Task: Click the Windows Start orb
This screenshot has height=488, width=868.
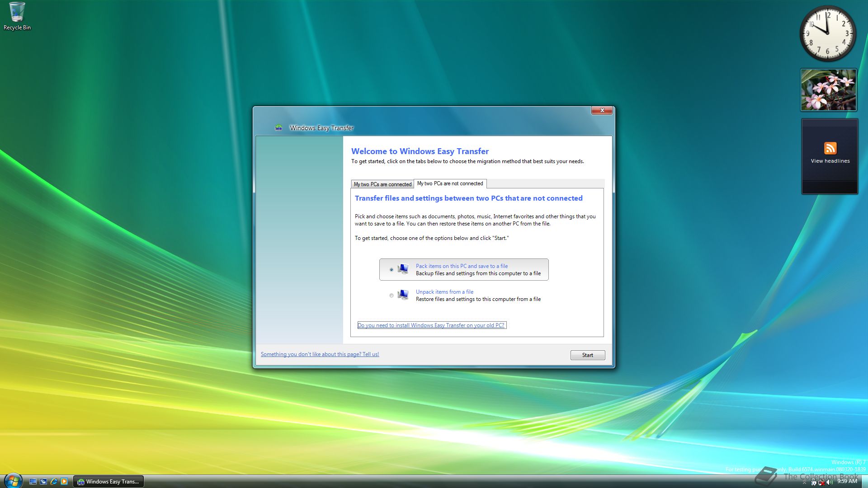Action: point(13,481)
